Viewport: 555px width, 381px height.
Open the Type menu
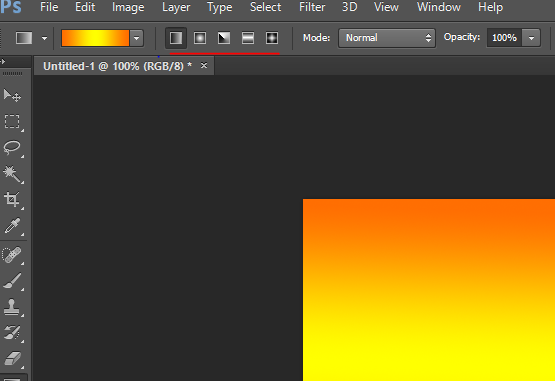219,7
